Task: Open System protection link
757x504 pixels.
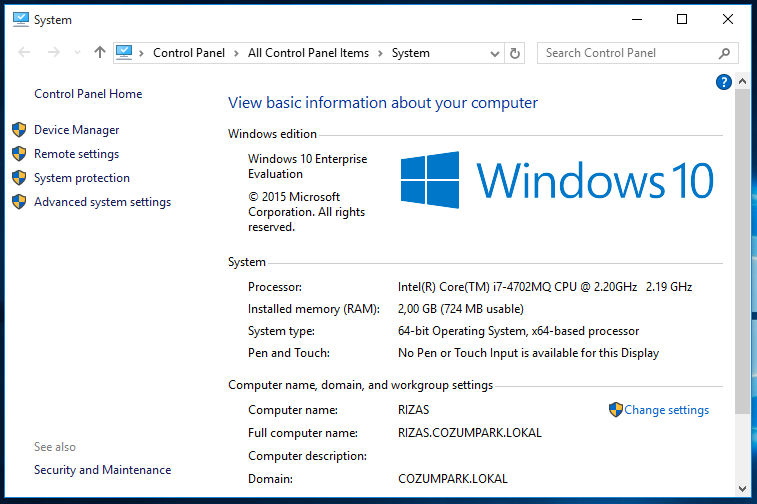Action: coord(82,178)
